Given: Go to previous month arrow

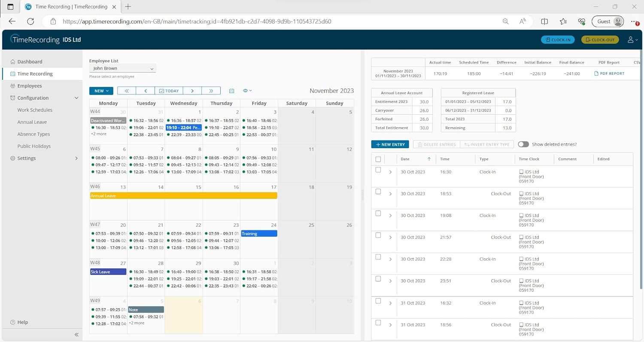Looking at the screenshot, I should [146, 91].
